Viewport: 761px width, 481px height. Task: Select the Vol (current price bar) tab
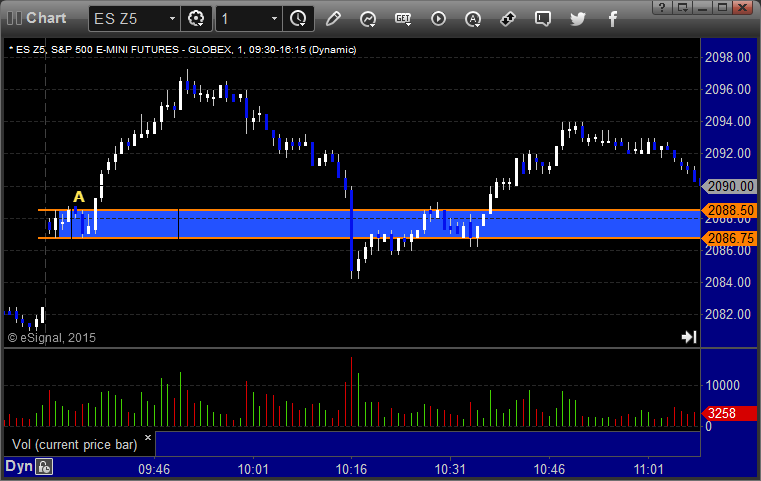pyautogui.click(x=75, y=445)
